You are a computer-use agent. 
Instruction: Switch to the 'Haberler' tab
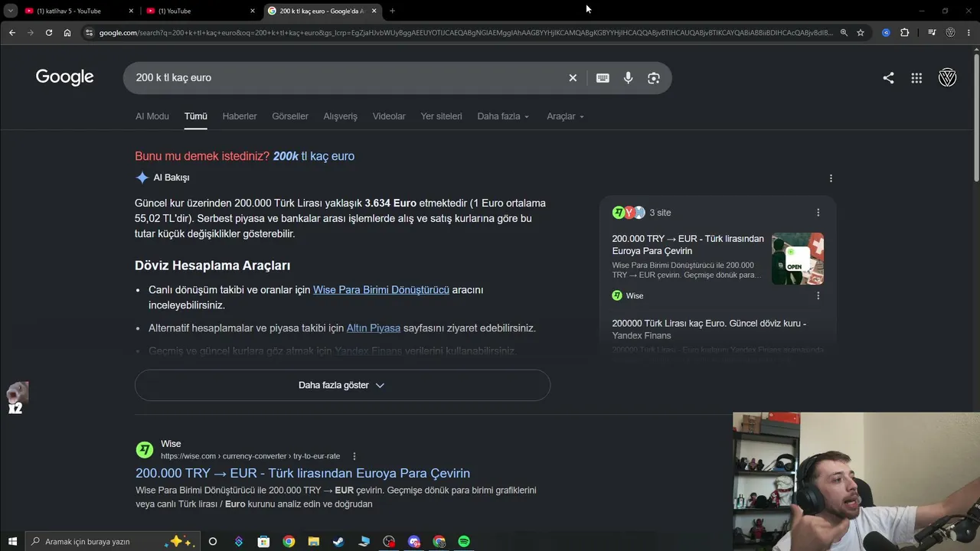[x=240, y=116]
